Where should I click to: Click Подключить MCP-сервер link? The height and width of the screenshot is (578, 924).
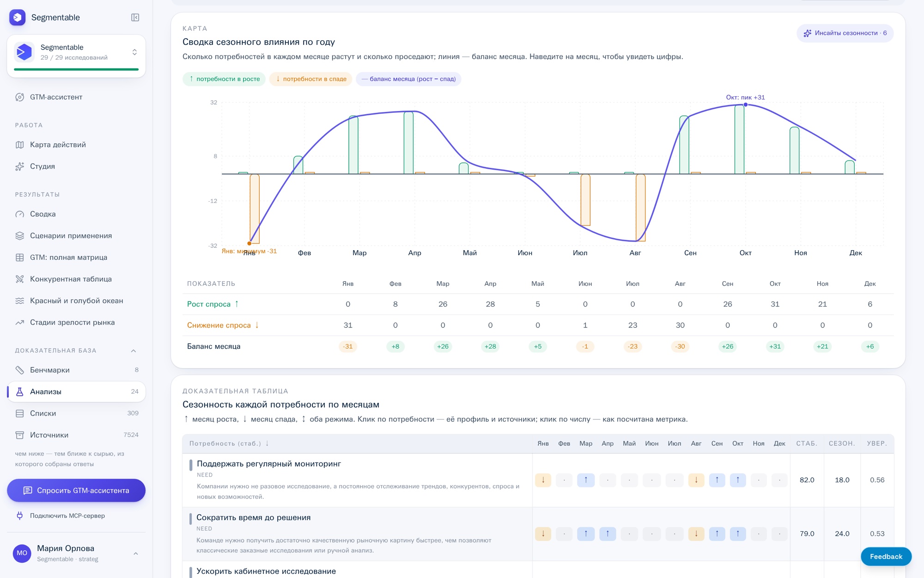pos(67,516)
